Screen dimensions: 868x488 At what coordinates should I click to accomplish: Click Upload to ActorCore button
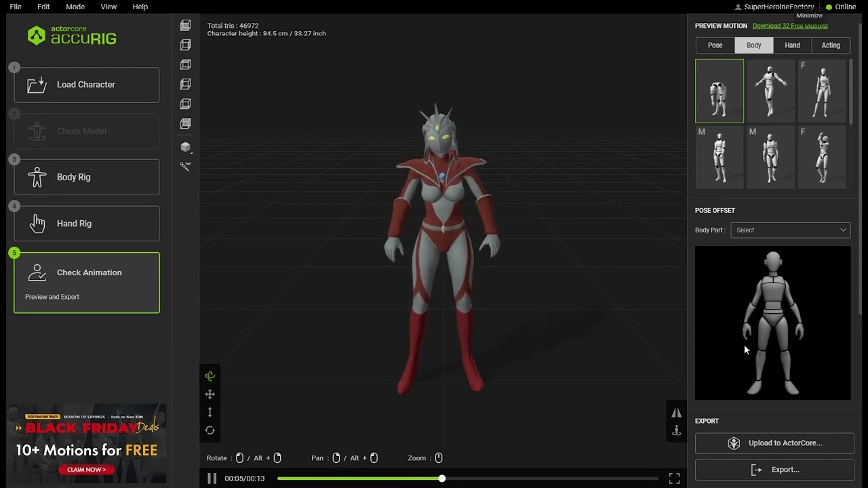(774, 443)
